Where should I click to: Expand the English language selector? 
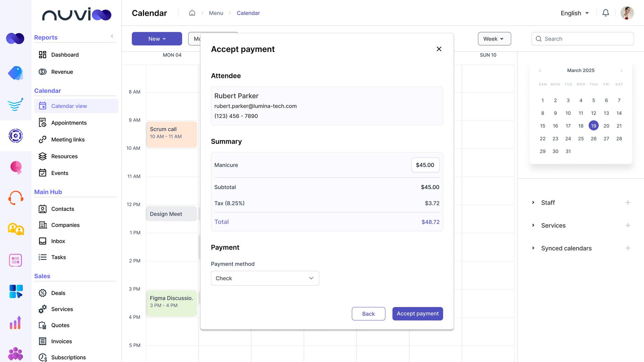[x=575, y=13]
